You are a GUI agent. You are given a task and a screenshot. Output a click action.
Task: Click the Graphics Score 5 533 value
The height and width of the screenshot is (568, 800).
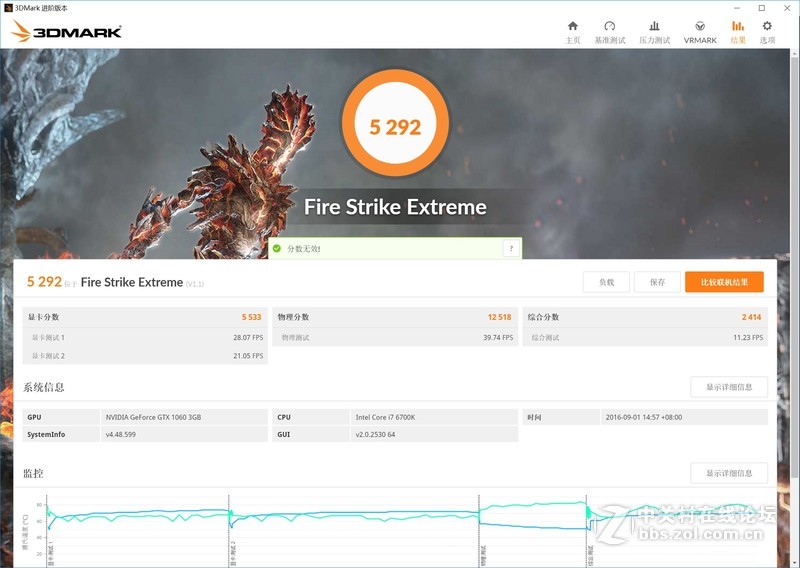250,317
